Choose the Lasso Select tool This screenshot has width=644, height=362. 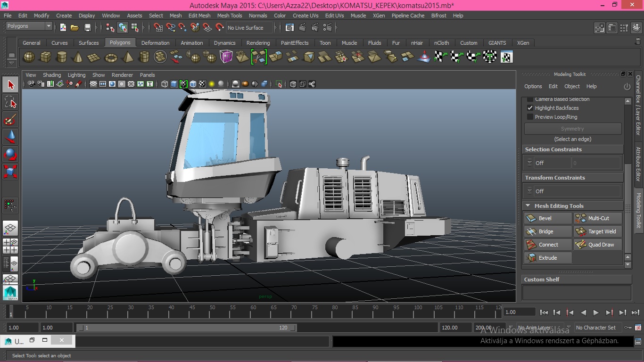point(10,102)
